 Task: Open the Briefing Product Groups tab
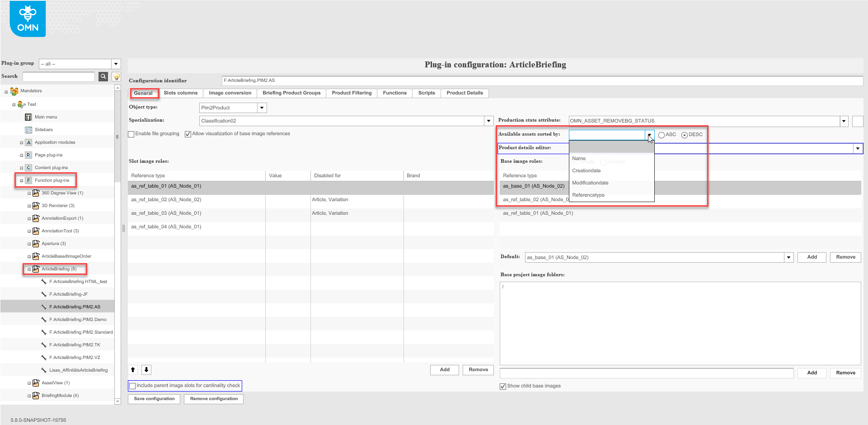(291, 93)
